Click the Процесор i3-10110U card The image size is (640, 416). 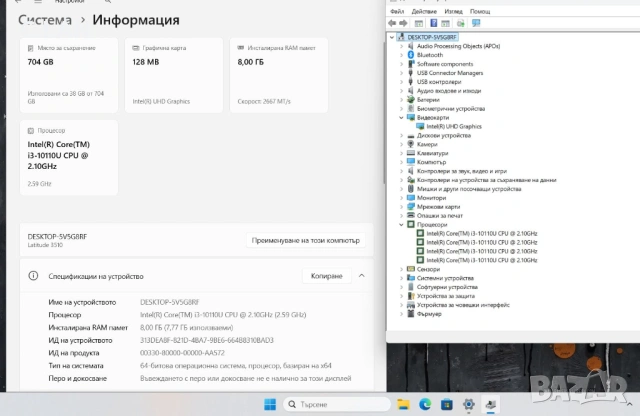69,158
